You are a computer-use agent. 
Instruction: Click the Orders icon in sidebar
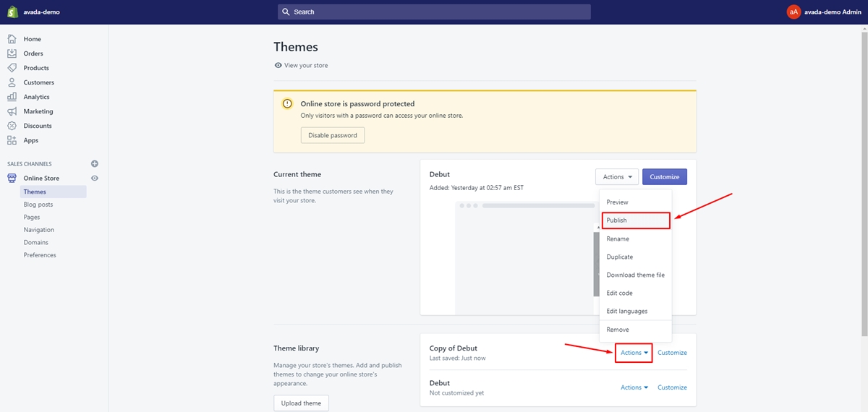(x=12, y=53)
